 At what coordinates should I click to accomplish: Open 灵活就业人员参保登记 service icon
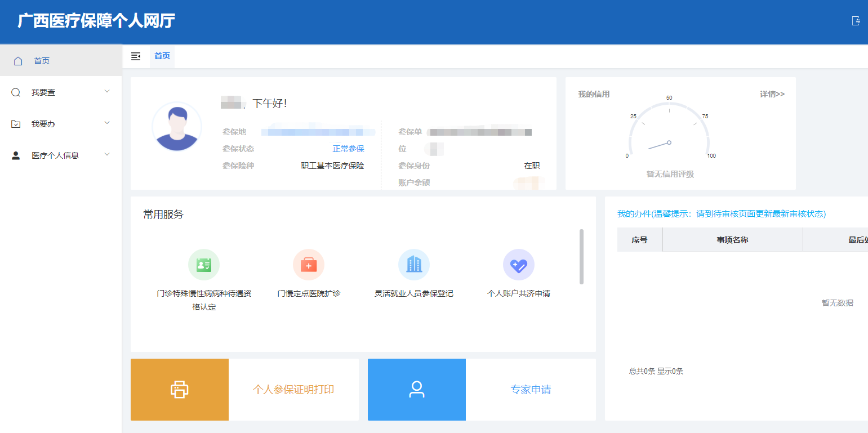[414, 264]
